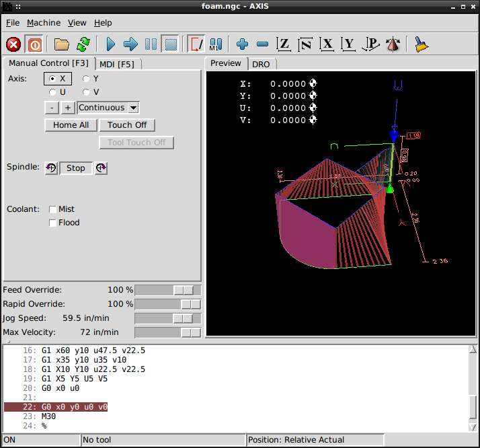Image resolution: width=480 pixels, height=448 pixels.
Task: Enable Mist coolant checkbox
Action: 53,209
